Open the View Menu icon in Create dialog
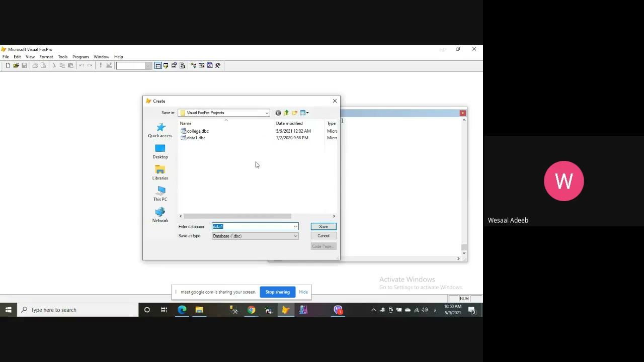 coord(304,113)
